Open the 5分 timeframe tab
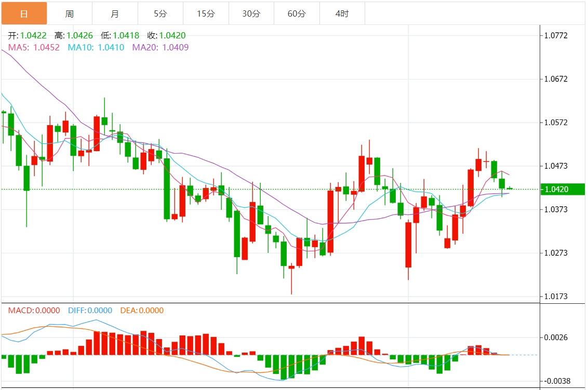The width and height of the screenshot is (588, 390). [x=161, y=14]
